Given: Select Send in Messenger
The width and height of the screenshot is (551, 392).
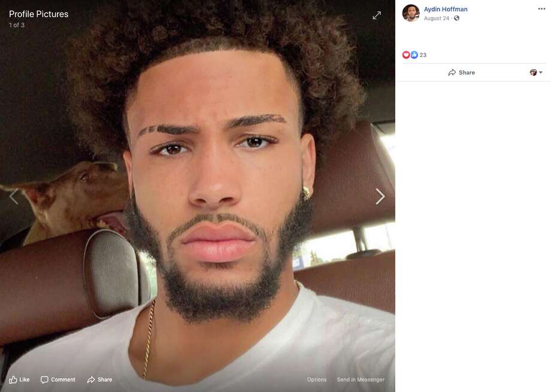Looking at the screenshot, I should coord(361,379).
